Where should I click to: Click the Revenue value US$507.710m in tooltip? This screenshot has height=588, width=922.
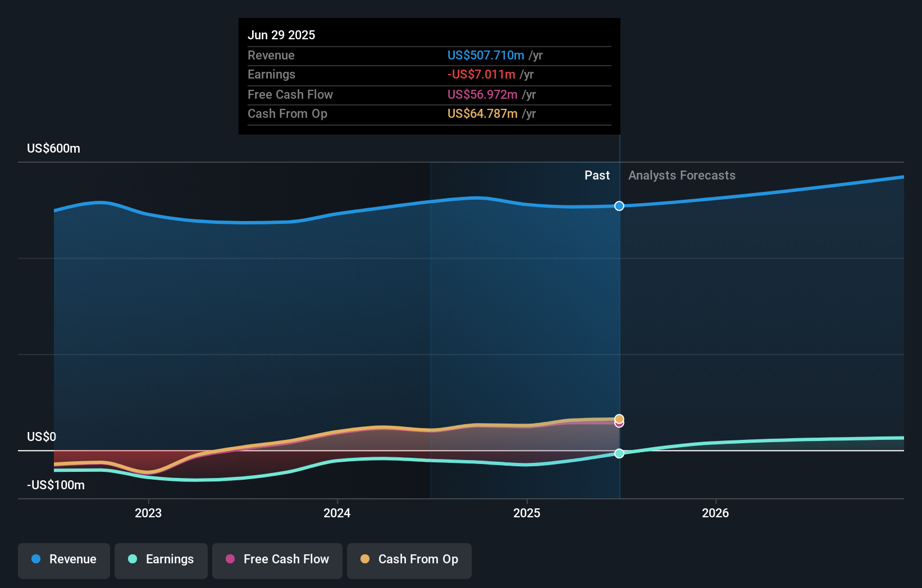coord(486,55)
